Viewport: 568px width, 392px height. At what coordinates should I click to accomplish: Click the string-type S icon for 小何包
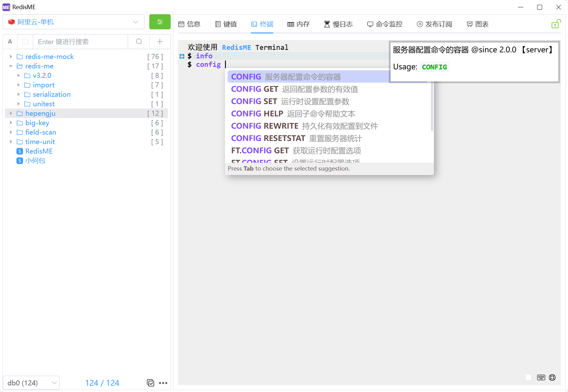pyautogui.click(x=20, y=161)
